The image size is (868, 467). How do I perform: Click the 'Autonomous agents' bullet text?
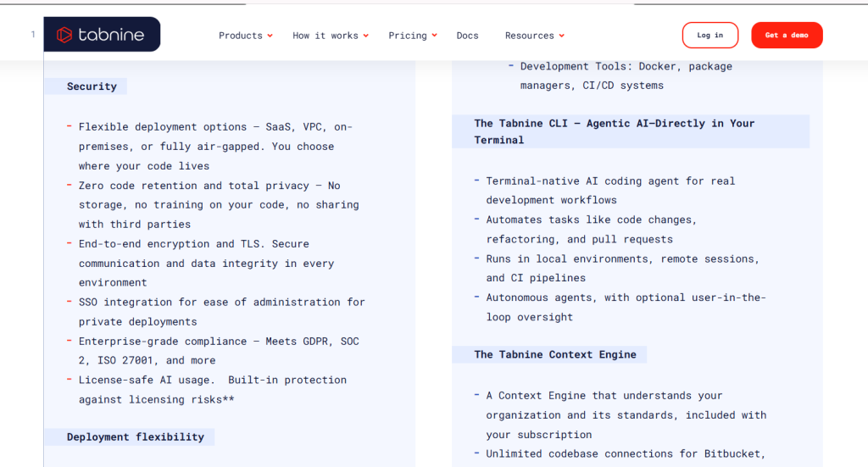626,307
